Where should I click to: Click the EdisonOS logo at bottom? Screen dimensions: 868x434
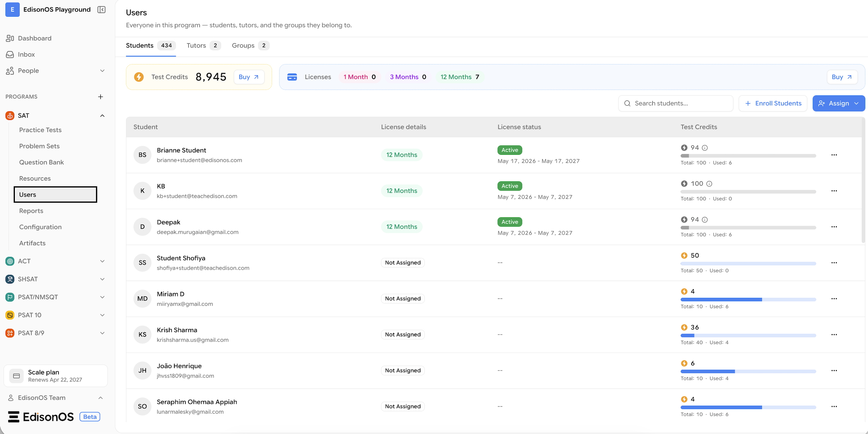(x=41, y=417)
